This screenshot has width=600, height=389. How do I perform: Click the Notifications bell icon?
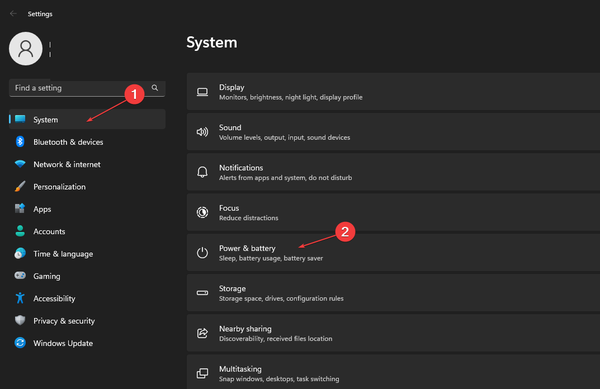(202, 172)
